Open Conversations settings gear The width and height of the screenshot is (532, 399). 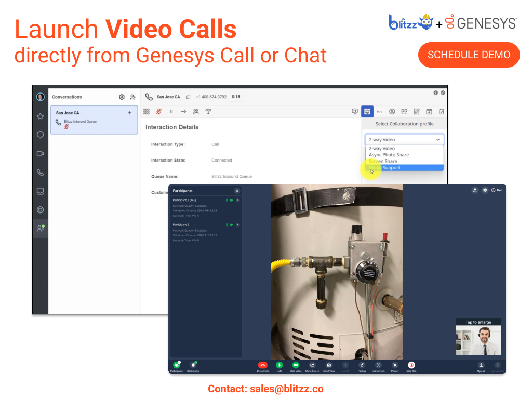(x=122, y=97)
